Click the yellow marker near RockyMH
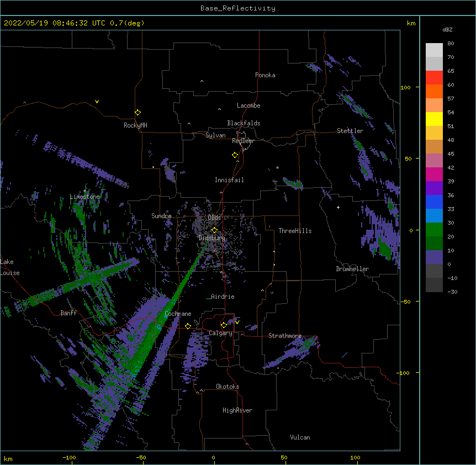This screenshot has height=465, width=476. pos(137,112)
